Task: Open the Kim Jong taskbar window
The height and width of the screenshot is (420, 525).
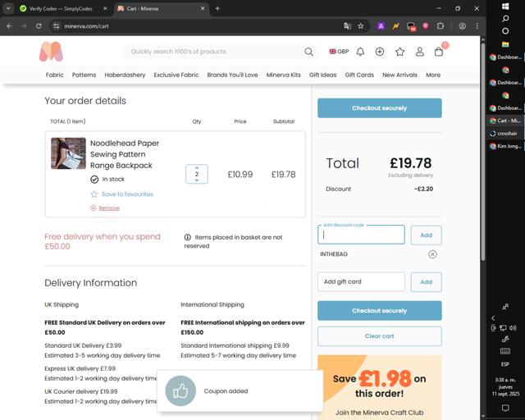Action: [x=505, y=146]
